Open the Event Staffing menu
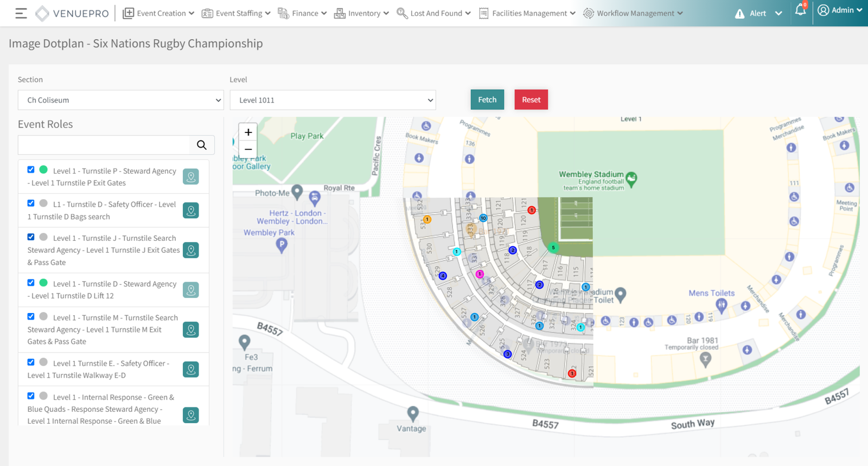The image size is (868, 466). 236,14
